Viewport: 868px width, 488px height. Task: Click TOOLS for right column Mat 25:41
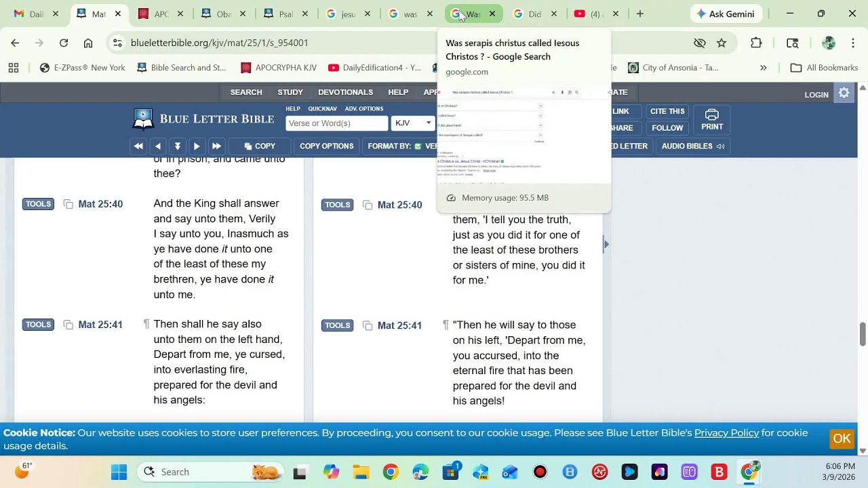[x=337, y=325]
